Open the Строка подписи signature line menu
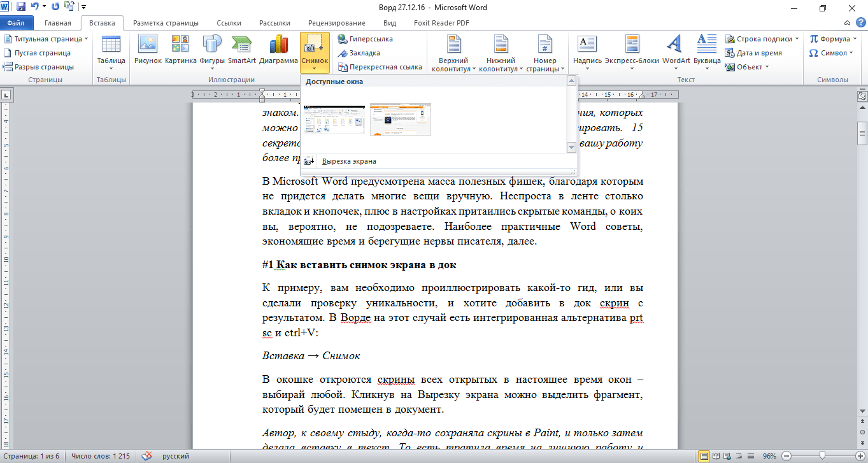 (x=762, y=39)
